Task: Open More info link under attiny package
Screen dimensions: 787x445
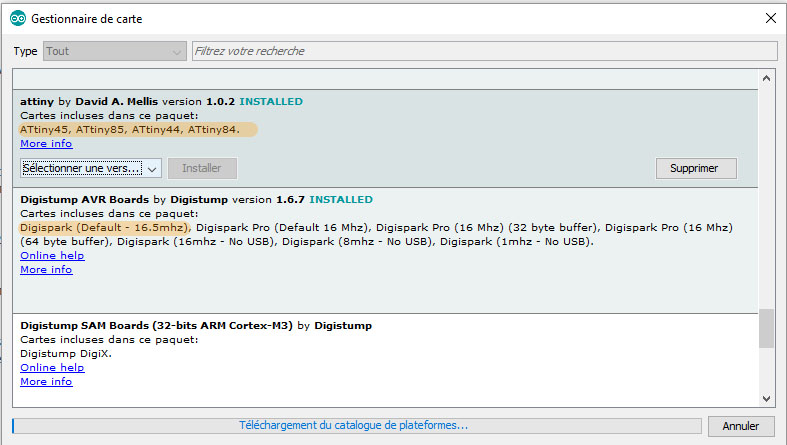Action: 46,143
